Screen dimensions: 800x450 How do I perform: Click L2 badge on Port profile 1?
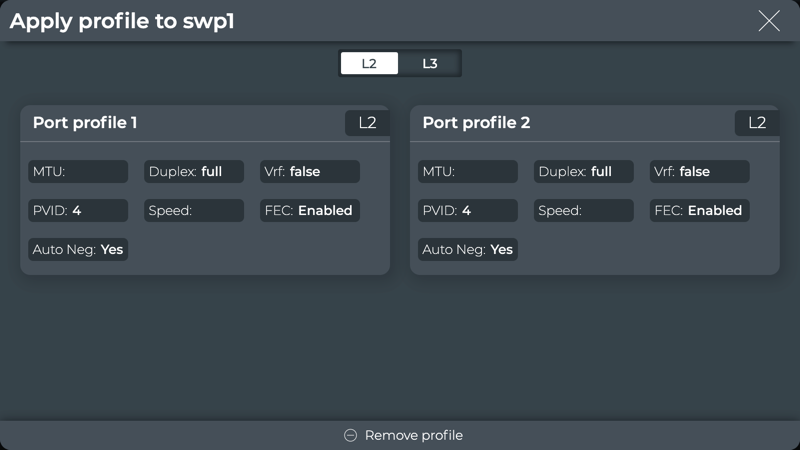(x=367, y=123)
